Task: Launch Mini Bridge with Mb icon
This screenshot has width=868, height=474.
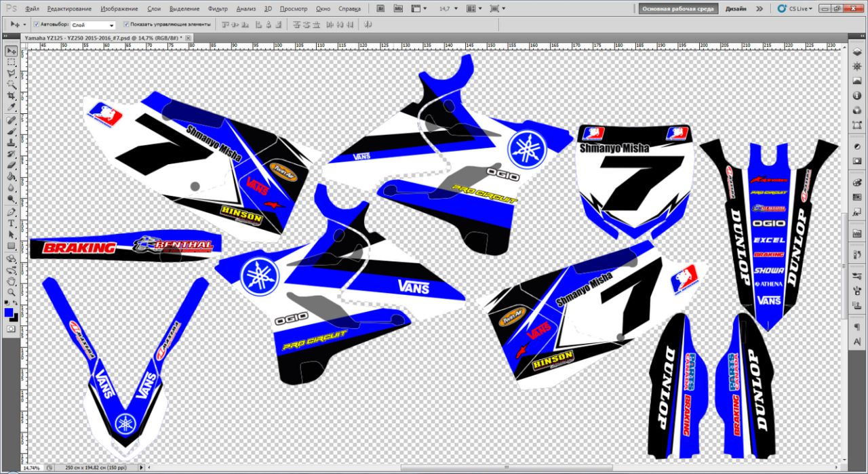Action: [398, 9]
